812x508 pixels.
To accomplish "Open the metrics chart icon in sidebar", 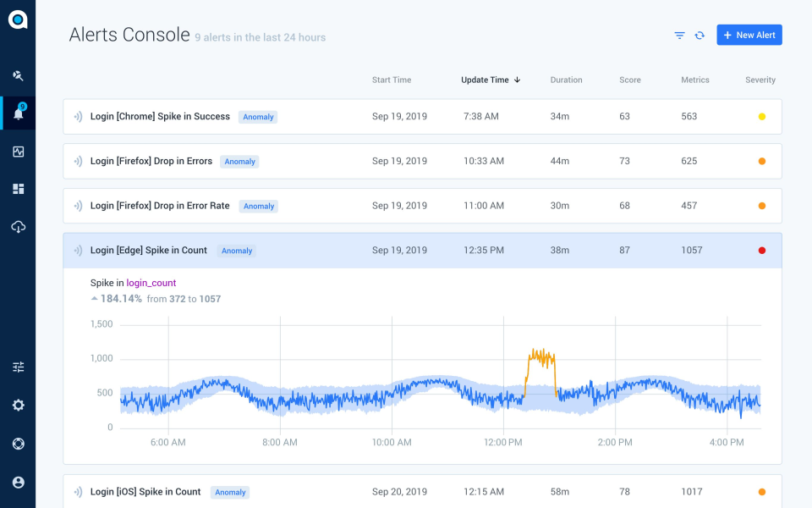I will (x=18, y=152).
